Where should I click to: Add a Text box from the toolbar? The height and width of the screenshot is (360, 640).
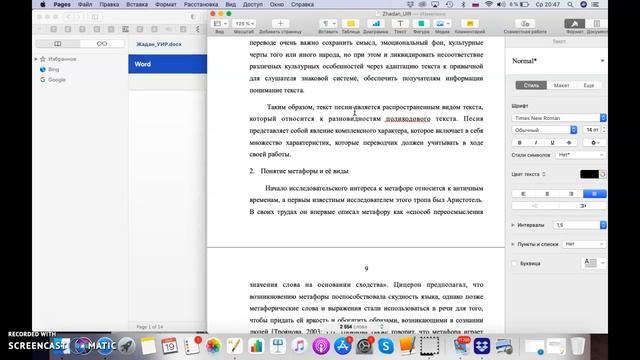pyautogui.click(x=400, y=24)
